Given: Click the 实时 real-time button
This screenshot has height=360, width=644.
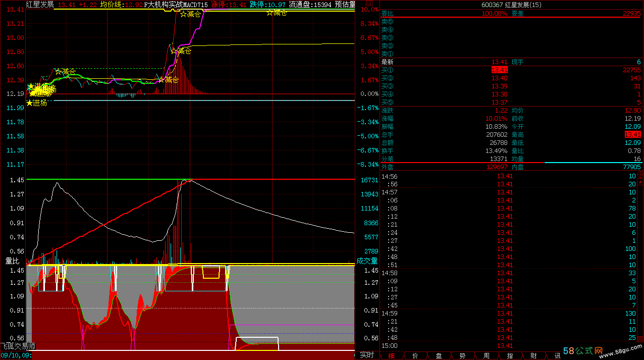Looking at the screenshot, I should (367, 355).
